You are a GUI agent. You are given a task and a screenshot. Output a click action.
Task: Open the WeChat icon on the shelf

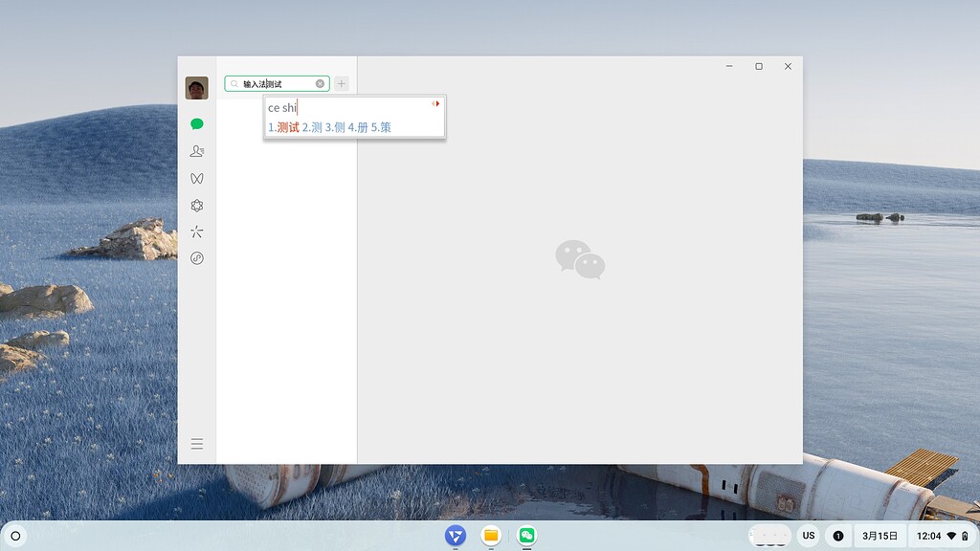pos(525,537)
